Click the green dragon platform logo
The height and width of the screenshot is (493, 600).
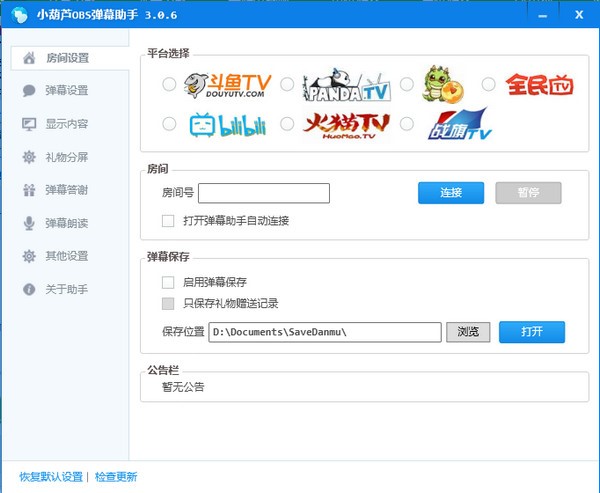(x=442, y=84)
